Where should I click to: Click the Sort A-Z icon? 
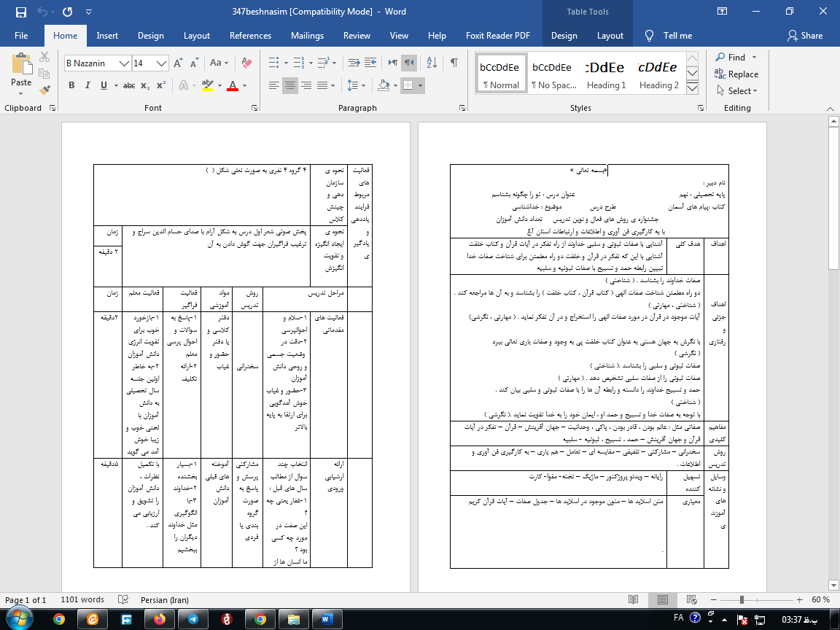433,63
